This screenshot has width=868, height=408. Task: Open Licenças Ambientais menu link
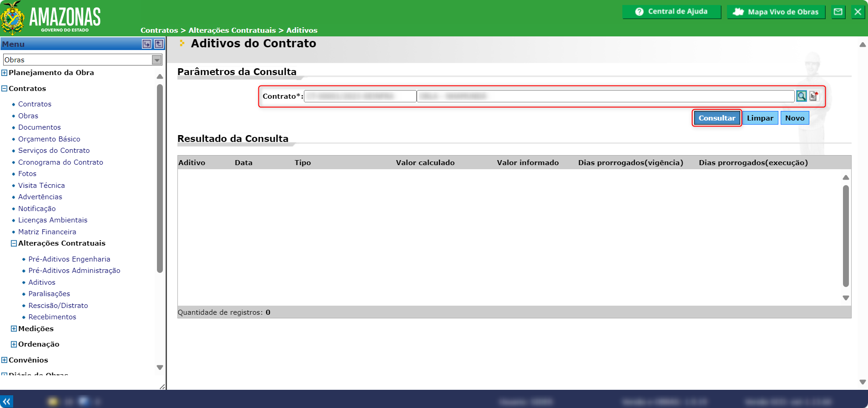pyautogui.click(x=53, y=220)
